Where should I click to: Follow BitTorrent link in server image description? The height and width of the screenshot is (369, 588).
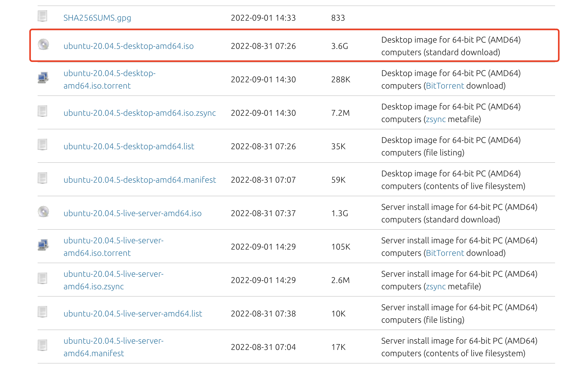[445, 253]
